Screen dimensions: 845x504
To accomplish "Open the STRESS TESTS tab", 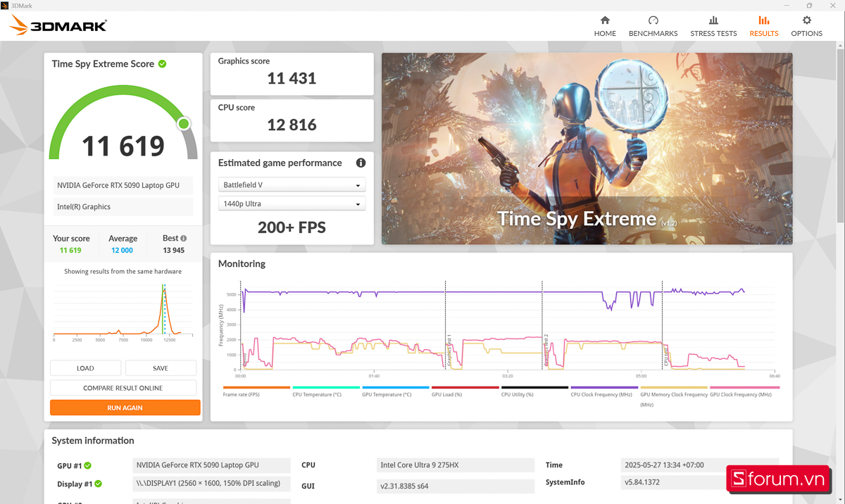I will pos(713,26).
